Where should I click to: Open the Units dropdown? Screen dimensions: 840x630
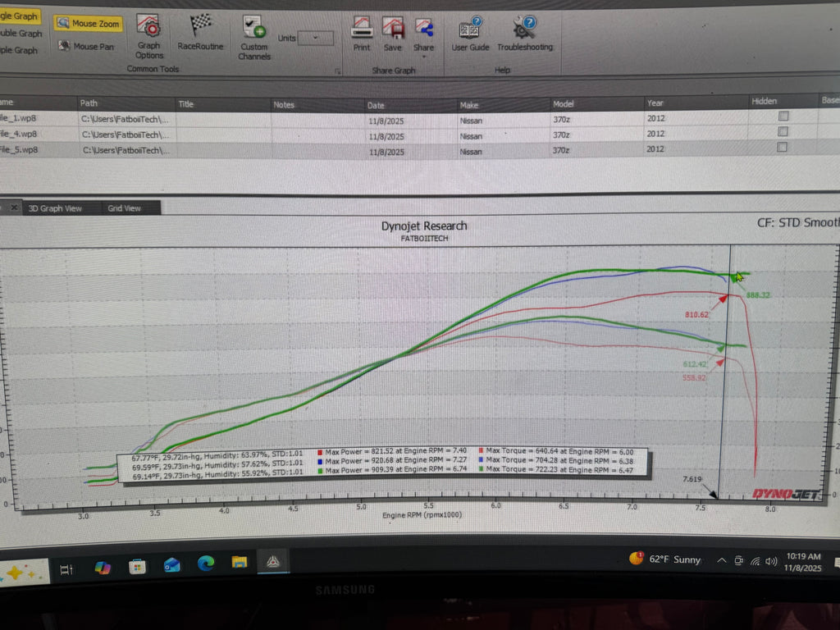coord(316,39)
